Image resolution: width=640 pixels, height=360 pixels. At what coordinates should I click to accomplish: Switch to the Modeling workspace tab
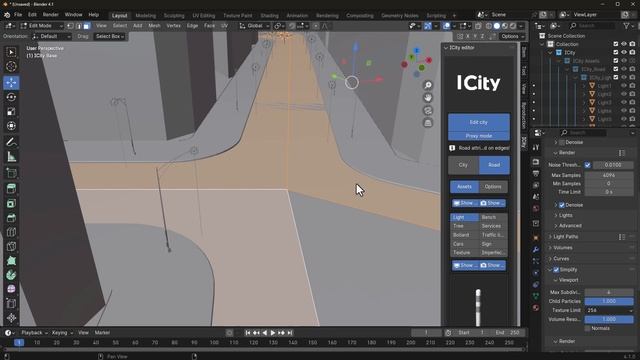point(146,16)
